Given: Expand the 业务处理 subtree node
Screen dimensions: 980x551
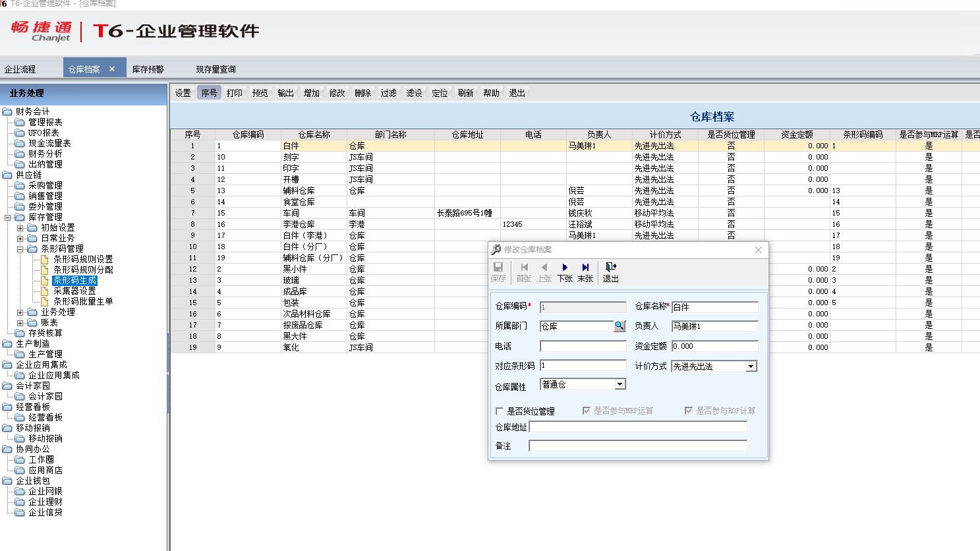Looking at the screenshot, I should pyautogui.click(x=20, y=312).
